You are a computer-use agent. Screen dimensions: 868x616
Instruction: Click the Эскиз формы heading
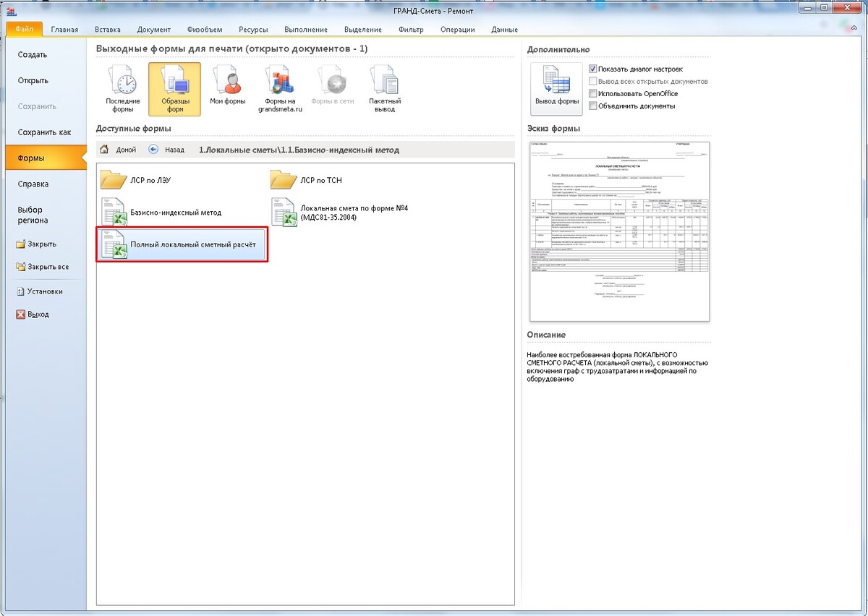coord(554,129)
